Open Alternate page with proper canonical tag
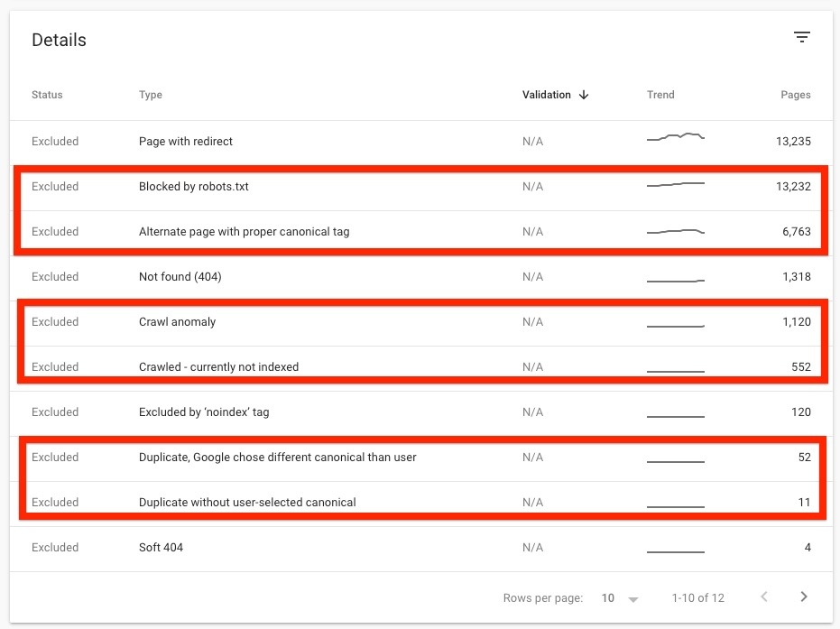Screen dimensions: 840x629 coord(421,231)
